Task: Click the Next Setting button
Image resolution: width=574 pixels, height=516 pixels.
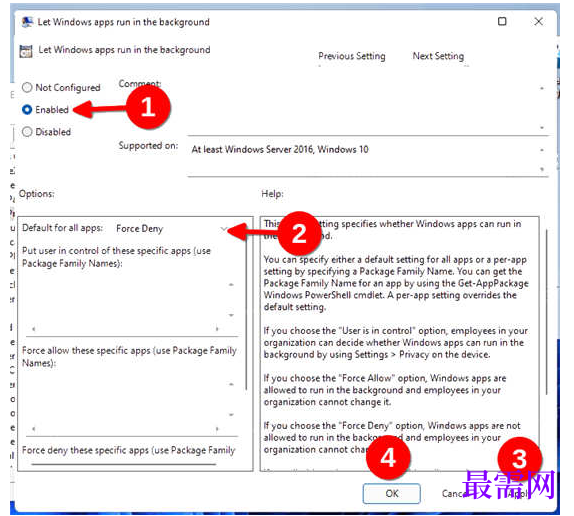Action: [439, 56]
